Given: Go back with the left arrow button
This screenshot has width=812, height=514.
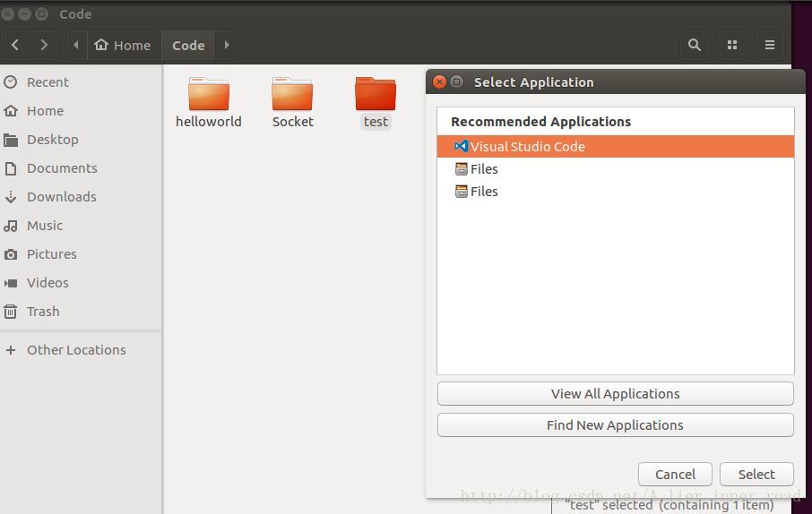Looking at the screenshot, I should [15, 45].
